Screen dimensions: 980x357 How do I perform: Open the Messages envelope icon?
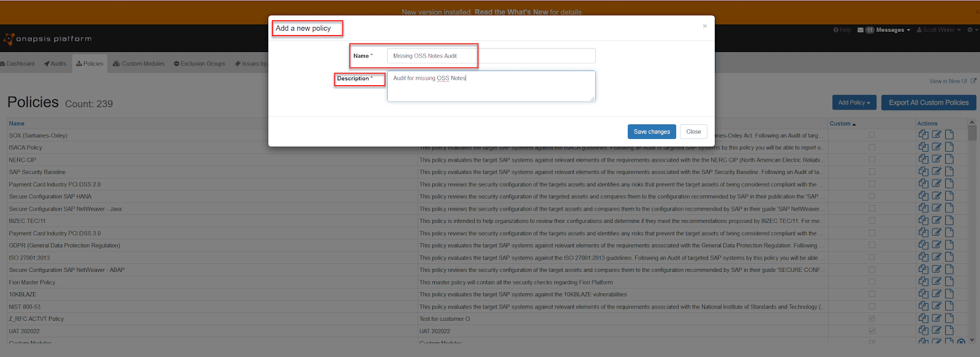861,30
